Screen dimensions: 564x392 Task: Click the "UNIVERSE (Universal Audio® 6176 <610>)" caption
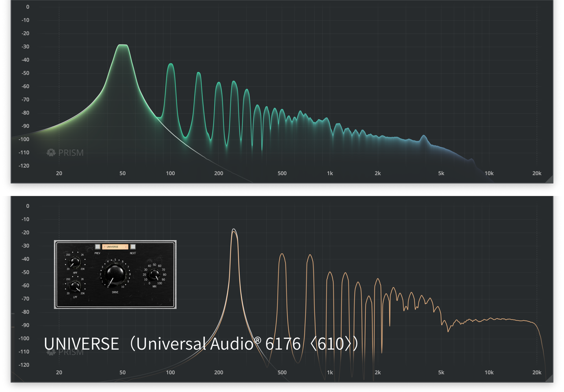click(201, 344)
